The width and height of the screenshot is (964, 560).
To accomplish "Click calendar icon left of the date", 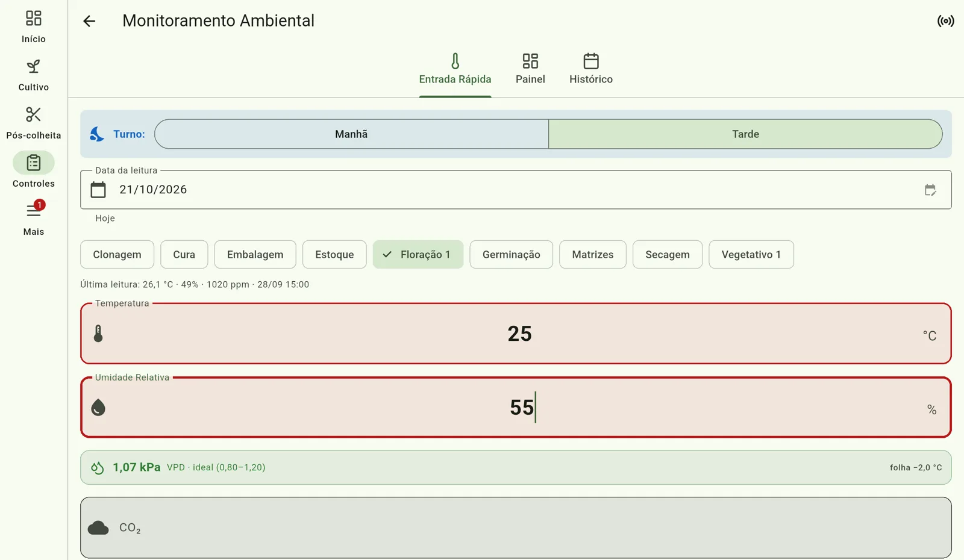I will [98, 190].
